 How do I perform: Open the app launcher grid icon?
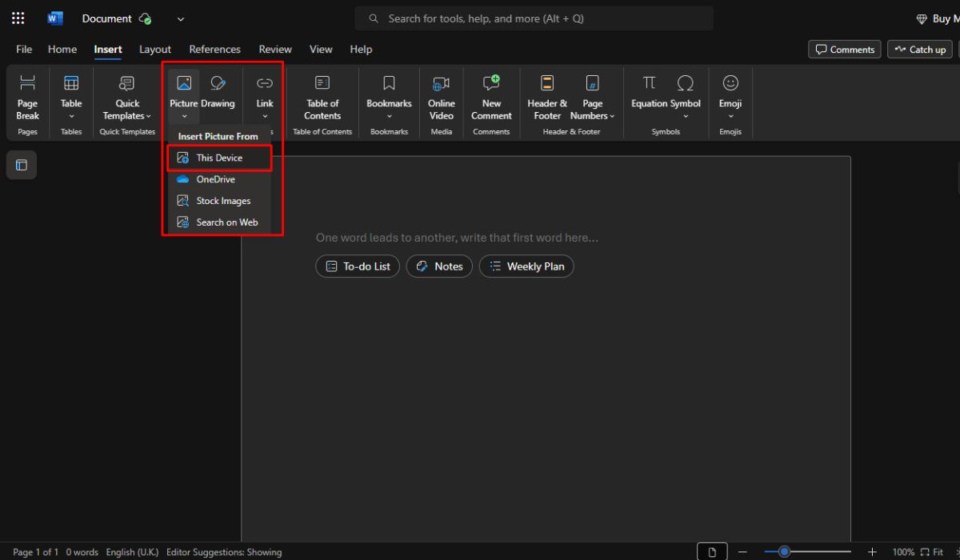point(18,18)
